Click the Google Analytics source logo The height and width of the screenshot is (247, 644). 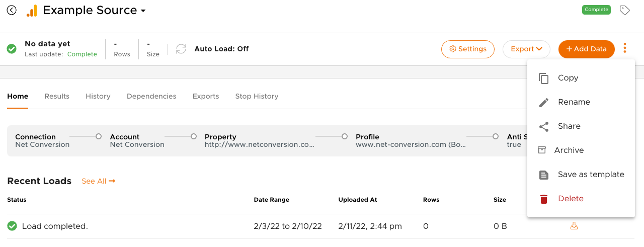(32, 11)
